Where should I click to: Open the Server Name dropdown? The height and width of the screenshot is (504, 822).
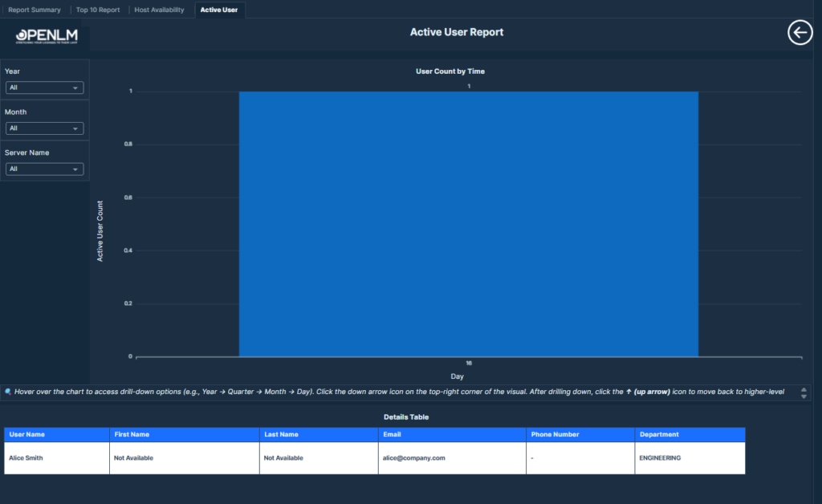coord(44,169)
